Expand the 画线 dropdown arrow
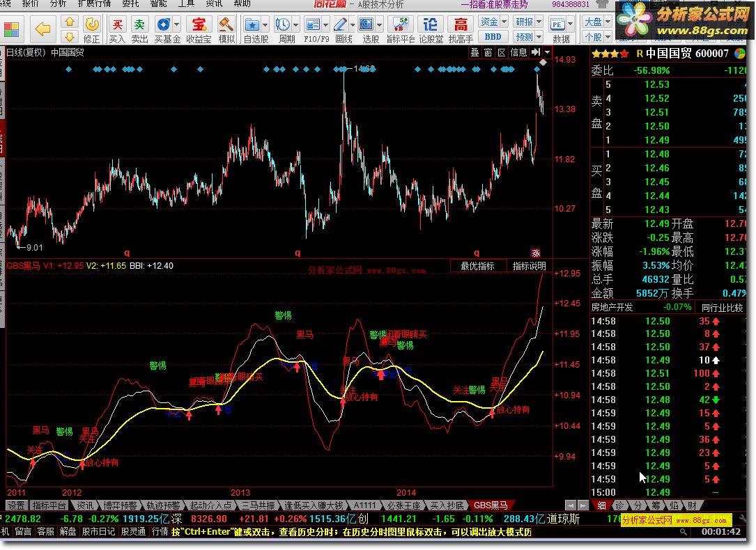This screenshot has width=756, height=550. [x=353, y=24]
